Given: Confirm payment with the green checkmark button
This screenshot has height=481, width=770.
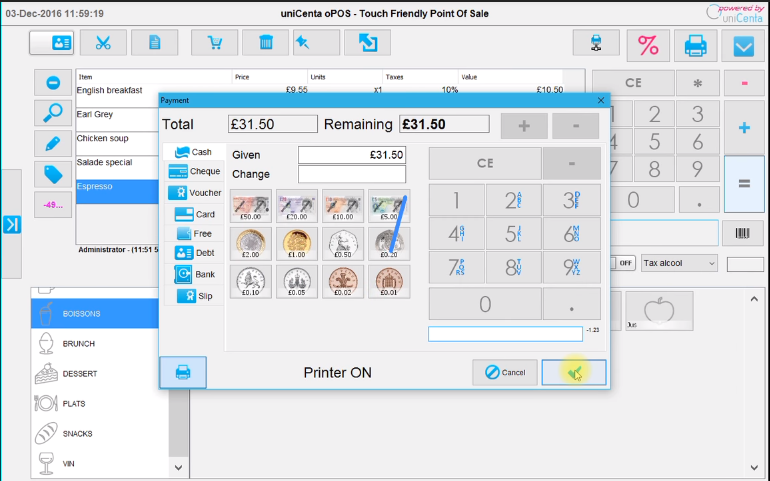Looking at the screenshot, I should coord(573,372).
